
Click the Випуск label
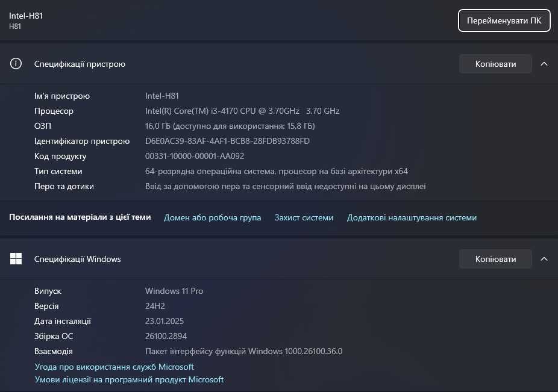point(48,291)
